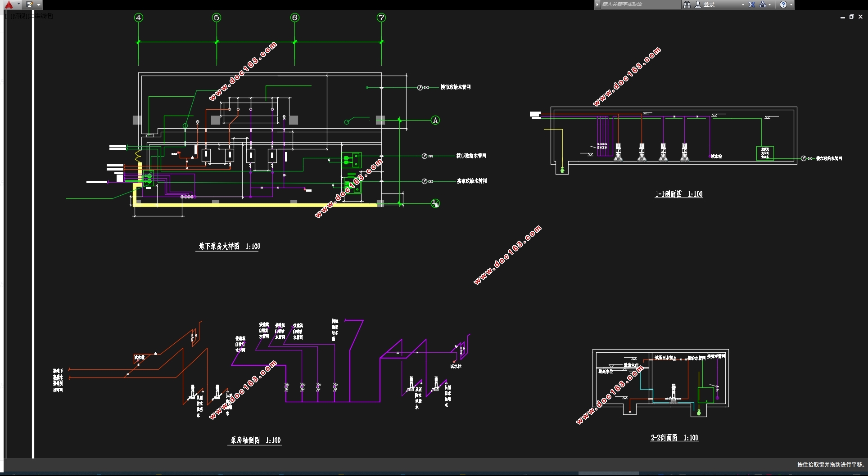Screen dimensions: 868x476
Task: Select grid axis bubble number 5
Action: click(x=217, y=18)
